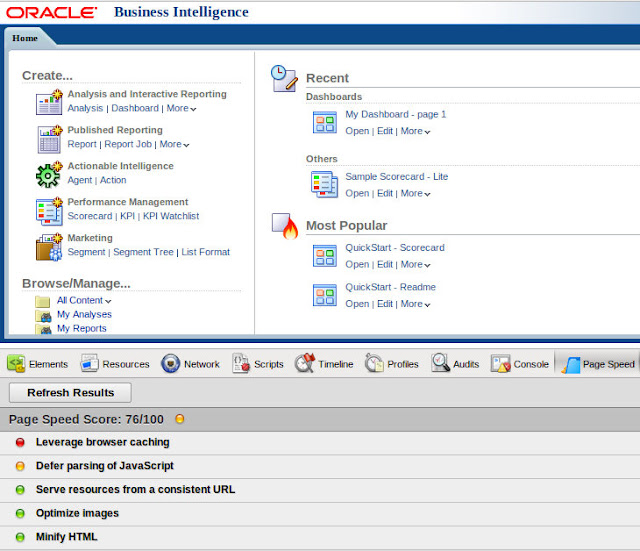Image resolution: width=640 pixels, height=551 pixels.
Task: Switch to the Resources tab
Action: pos(115,364)
